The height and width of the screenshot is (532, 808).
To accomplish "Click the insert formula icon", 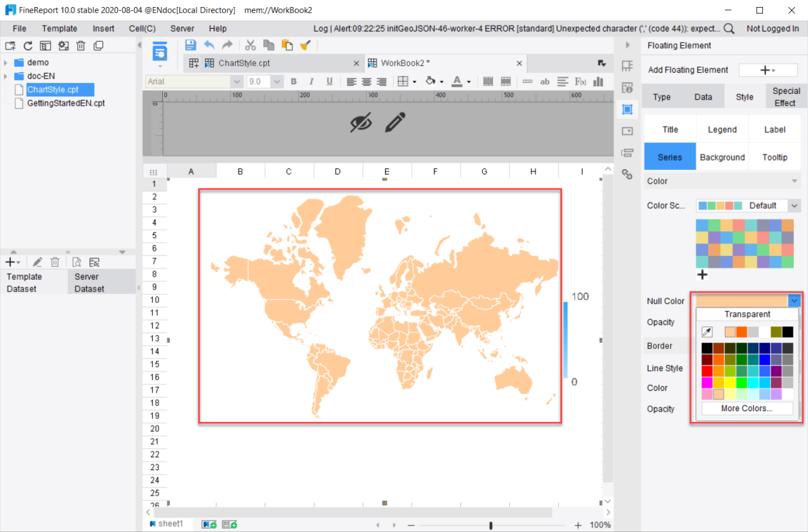I will (x=580, y=82).
